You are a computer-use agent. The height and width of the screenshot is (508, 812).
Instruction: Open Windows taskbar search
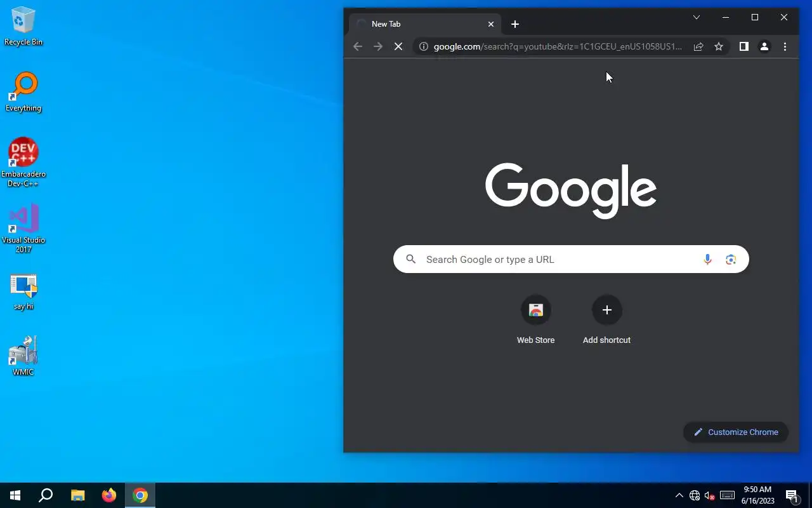(46, 495)
